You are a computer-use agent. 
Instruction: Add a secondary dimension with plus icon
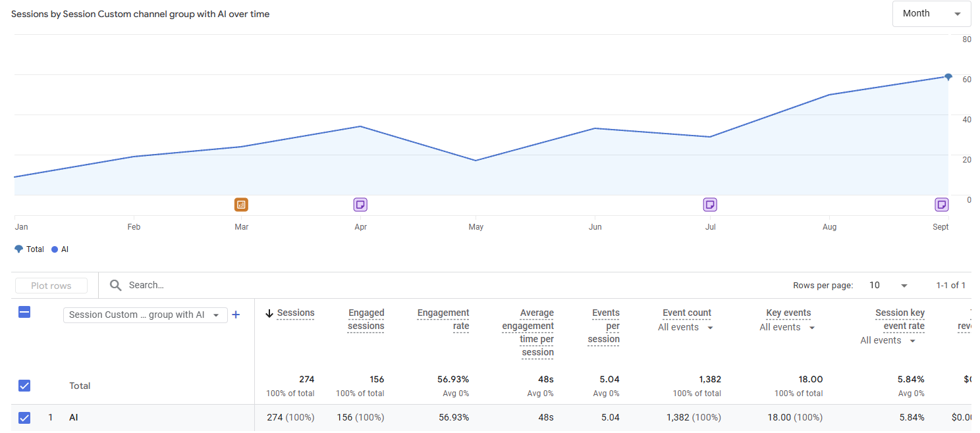[x=236, y=315]
